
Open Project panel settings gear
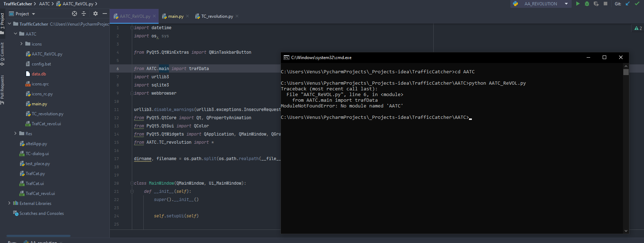(95, 14)
